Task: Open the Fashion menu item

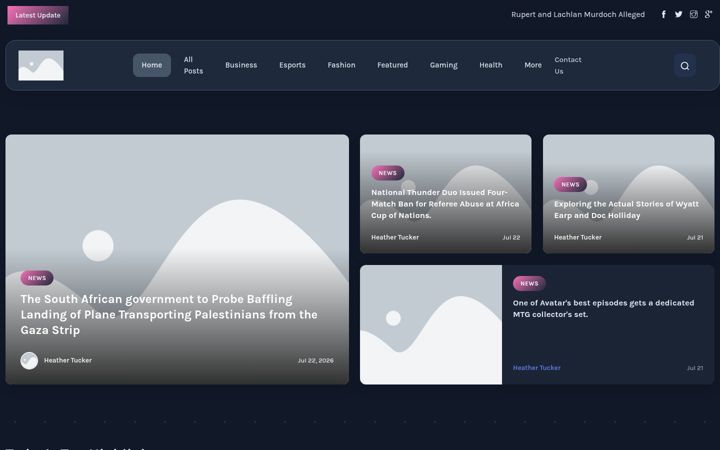Action: (341, 65)
